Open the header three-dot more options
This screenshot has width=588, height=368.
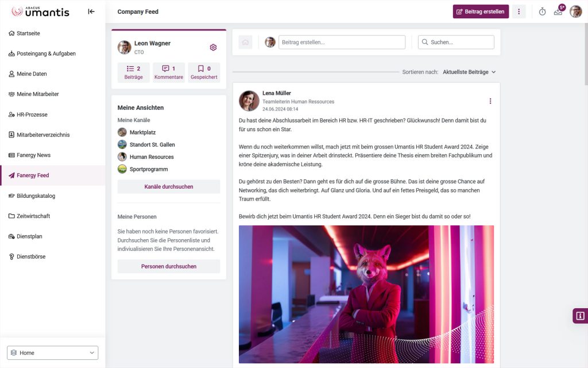point(519,11)
